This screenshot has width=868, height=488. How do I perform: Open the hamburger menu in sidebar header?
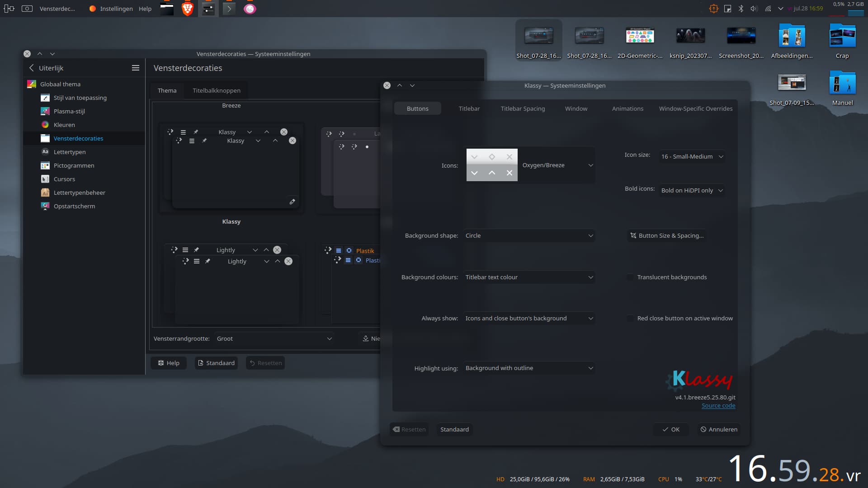(x=135, y=68)
